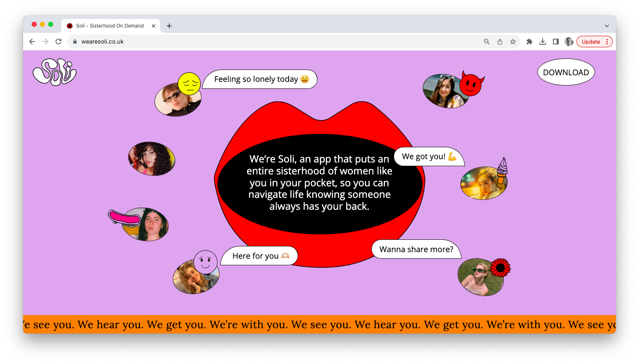This screenshot has height=364, width=639.
Task: Close the browser window
Action: [34, 24]
